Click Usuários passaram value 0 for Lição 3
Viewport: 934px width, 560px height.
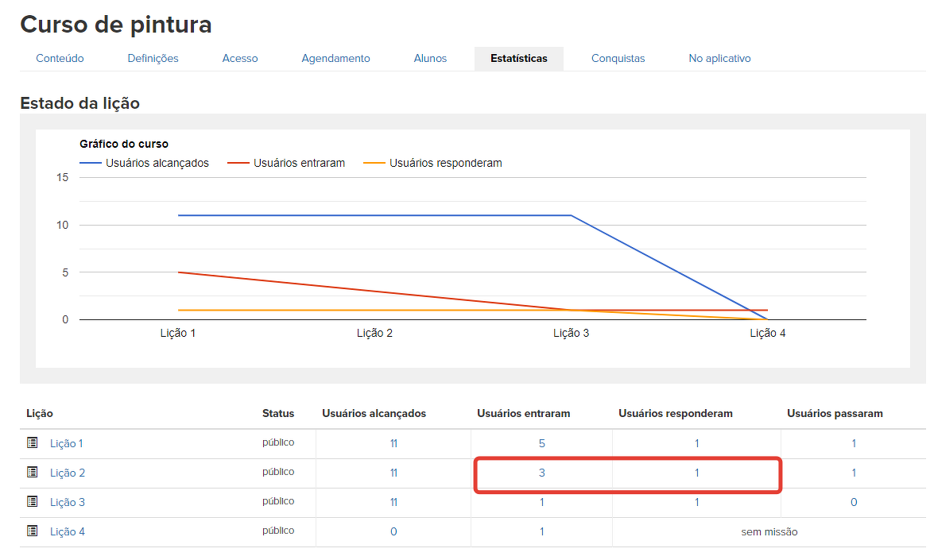coord(854,502)
